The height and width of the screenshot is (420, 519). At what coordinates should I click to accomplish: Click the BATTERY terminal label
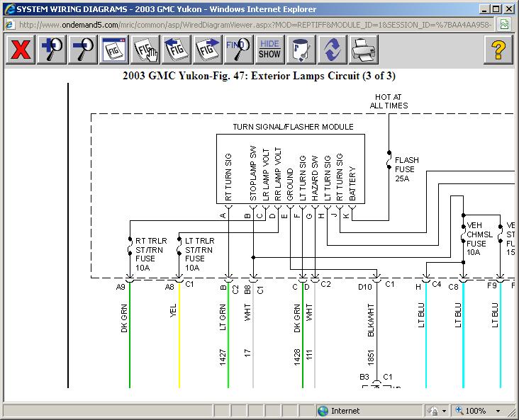352,183
